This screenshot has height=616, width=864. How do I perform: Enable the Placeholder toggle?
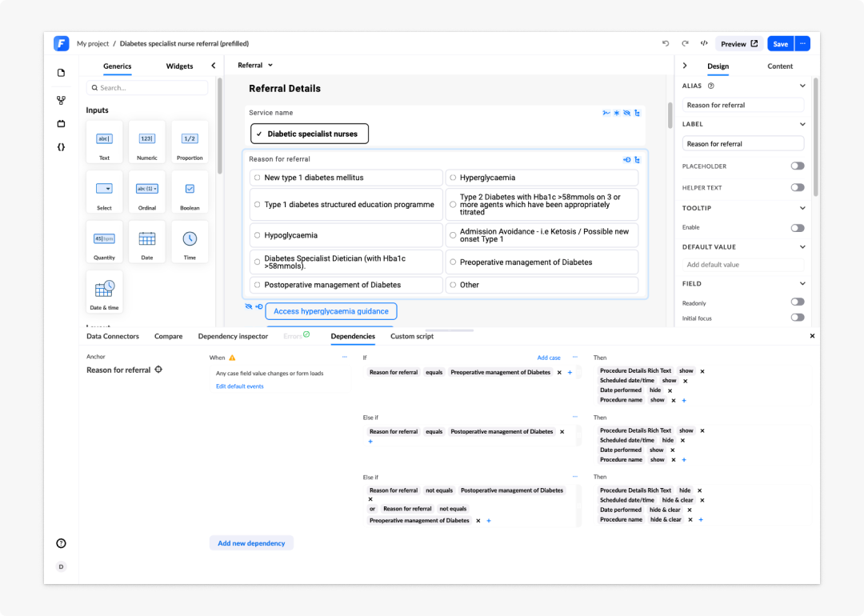(798, 166)
